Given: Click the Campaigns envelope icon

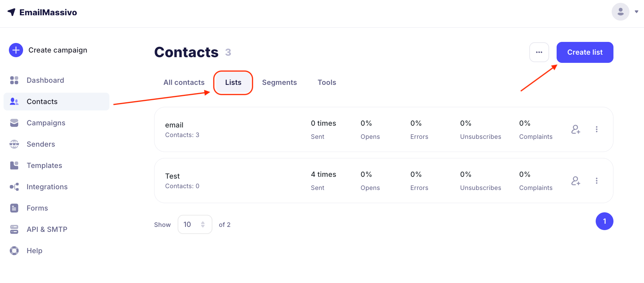Looking at the screenshot, I should click(x=14, y=123).
